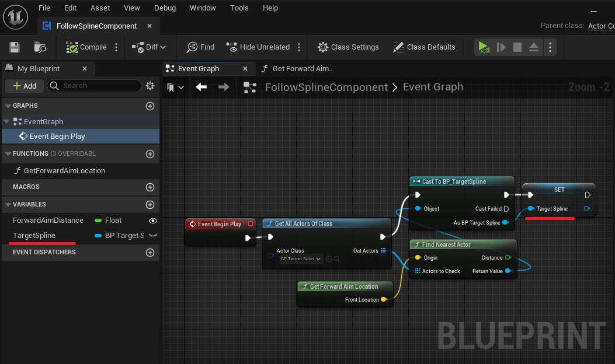The image size is (615, 364).
Task: Open compile options three-dot menu
Action: point(116,47)
